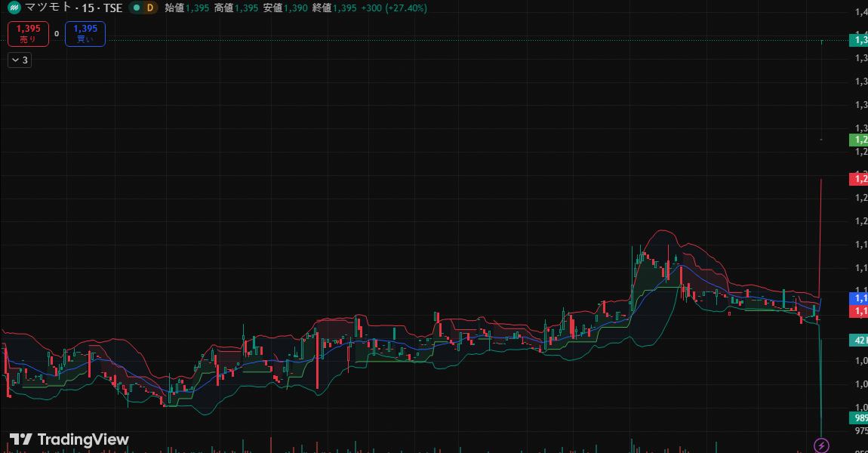Click the +300 (+27.40%) change value

(393, 8)
